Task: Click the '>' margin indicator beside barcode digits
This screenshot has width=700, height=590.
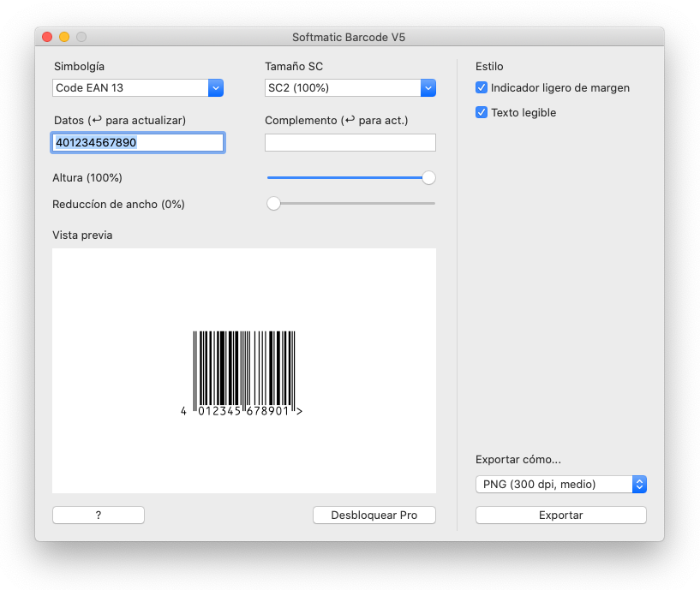Action: tap(299, 412)
